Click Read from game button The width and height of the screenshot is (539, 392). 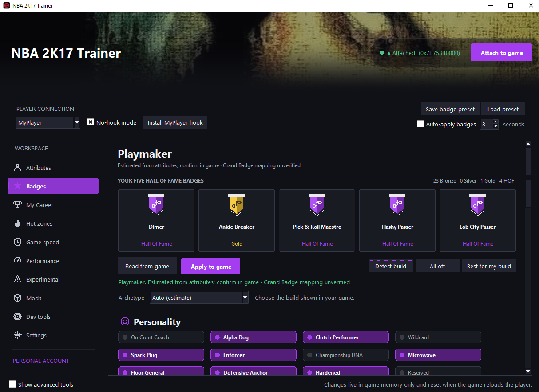pos(147,266)
